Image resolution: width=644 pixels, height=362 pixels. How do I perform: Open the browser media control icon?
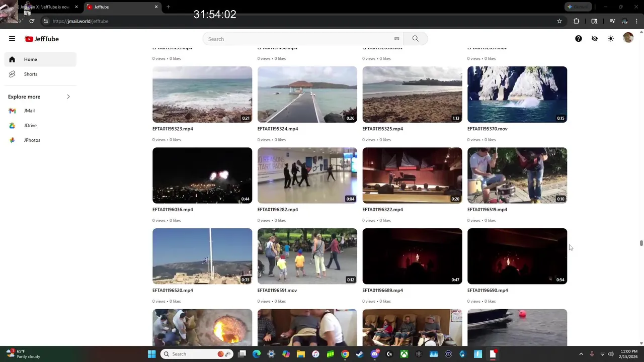(612, 21)
